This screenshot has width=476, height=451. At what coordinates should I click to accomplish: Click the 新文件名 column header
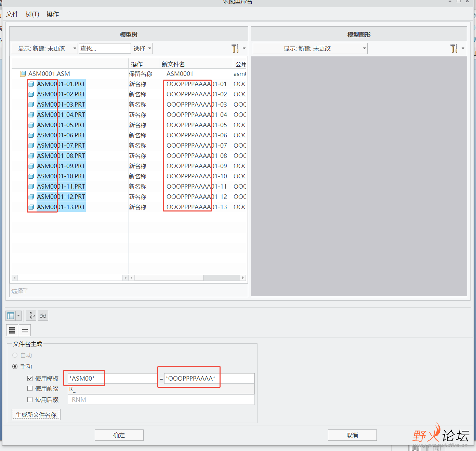196,64
